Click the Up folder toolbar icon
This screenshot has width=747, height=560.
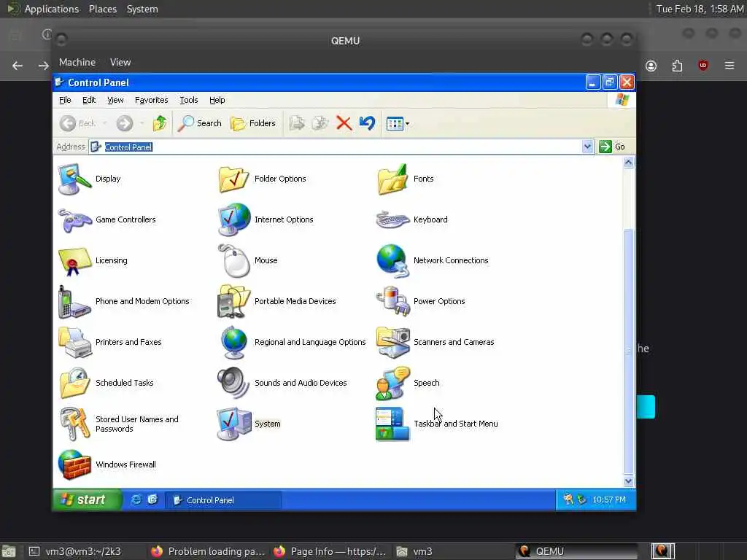[160, 123]
